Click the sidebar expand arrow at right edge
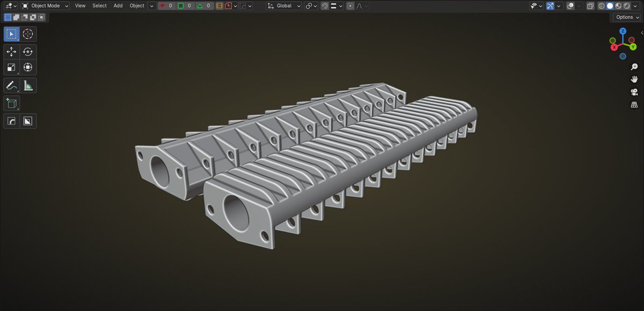Viewport: 644px width, 311px height. pos(642,33)
